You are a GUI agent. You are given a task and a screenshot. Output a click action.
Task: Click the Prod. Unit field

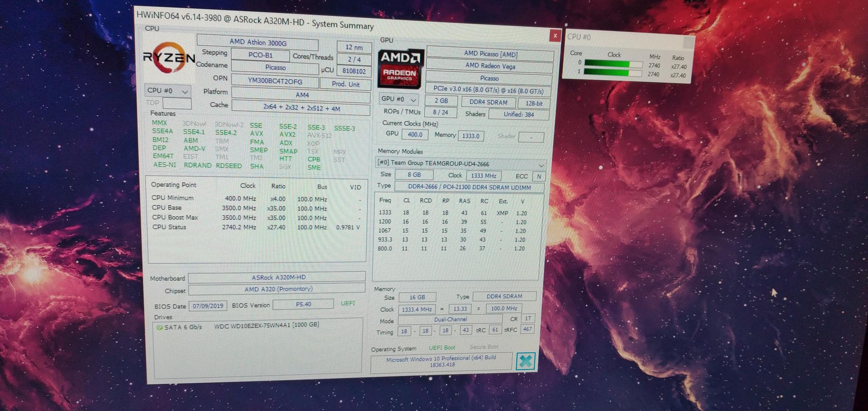345,84
